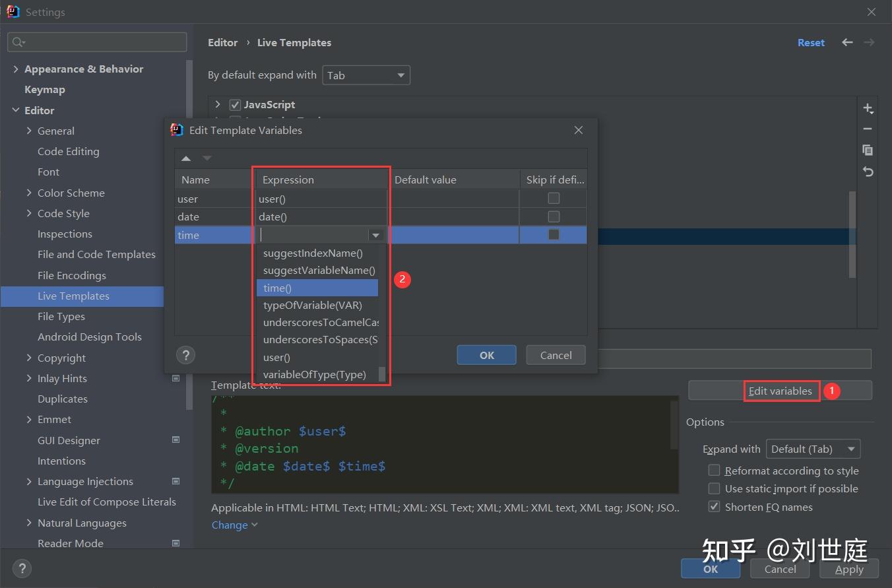Expand the JavaScript template group
The height and width of the screenshot is (588, 892).
pos(218,104)
